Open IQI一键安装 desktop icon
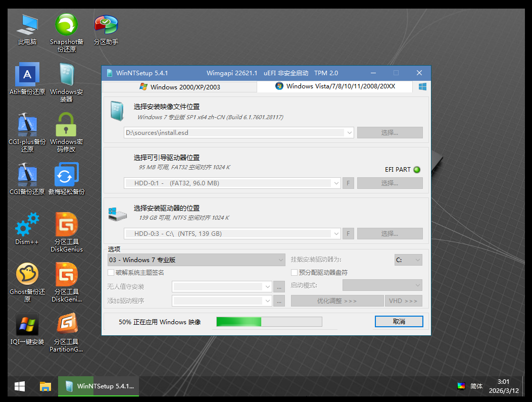The width and height of the screenshot is (532, 402). (27, 329)
